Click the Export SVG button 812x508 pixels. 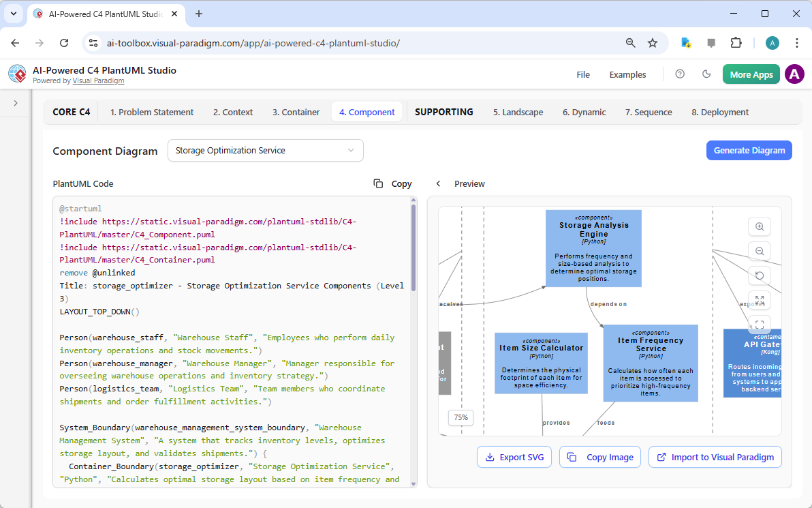click(x=514, y=457)
